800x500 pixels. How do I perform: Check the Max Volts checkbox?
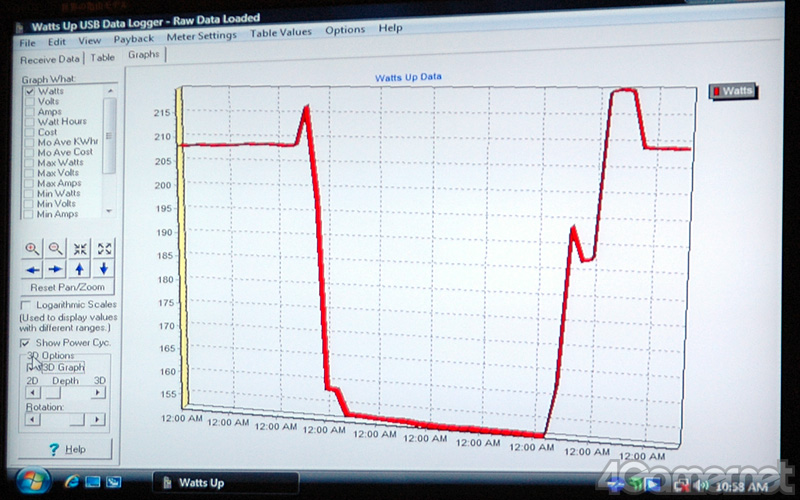coord(30,173)
